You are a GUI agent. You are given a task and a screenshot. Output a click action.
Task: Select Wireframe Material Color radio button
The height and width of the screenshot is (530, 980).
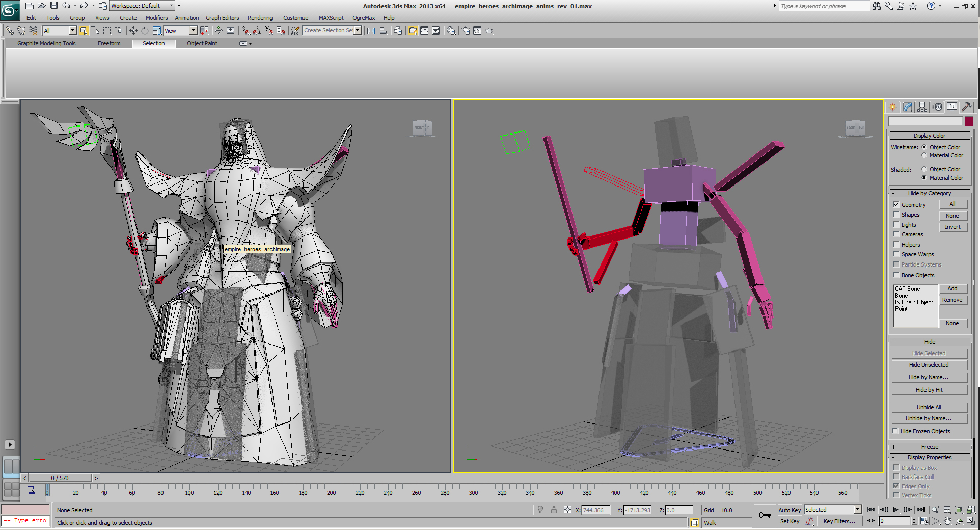click(x=924, y=155)
